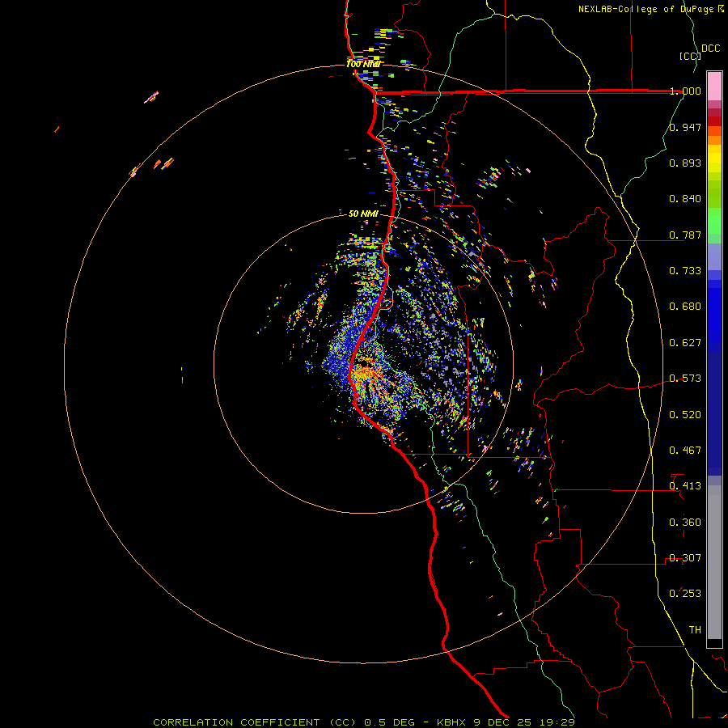
Task: Select the pink segment at top of color bar
Action: pos(714,84)
